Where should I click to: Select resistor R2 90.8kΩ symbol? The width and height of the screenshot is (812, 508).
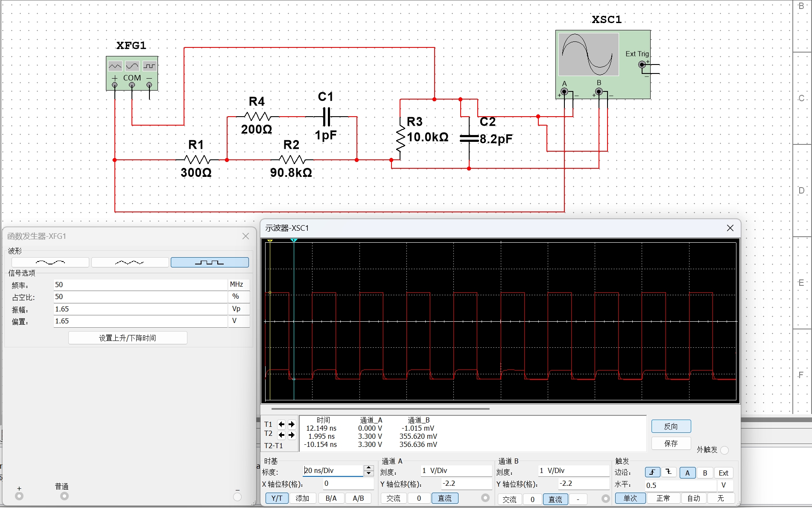(292, 160)
